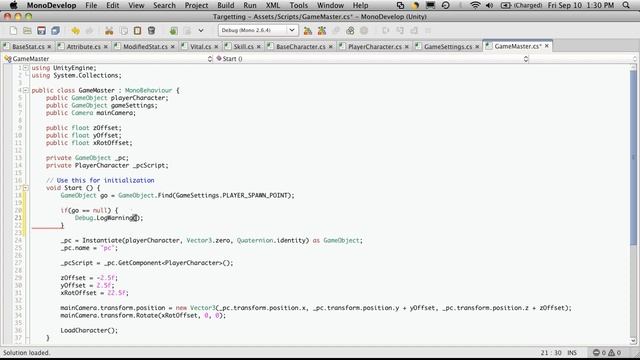The width and height of the screenshot is (640, 360).
Task: Open the Build menu
Action: coord(225,5)
